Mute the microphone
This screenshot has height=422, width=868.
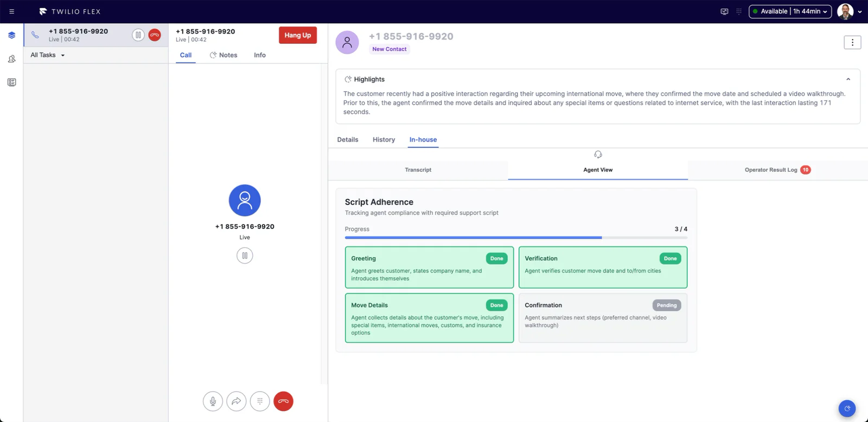[x=213, y=401]
